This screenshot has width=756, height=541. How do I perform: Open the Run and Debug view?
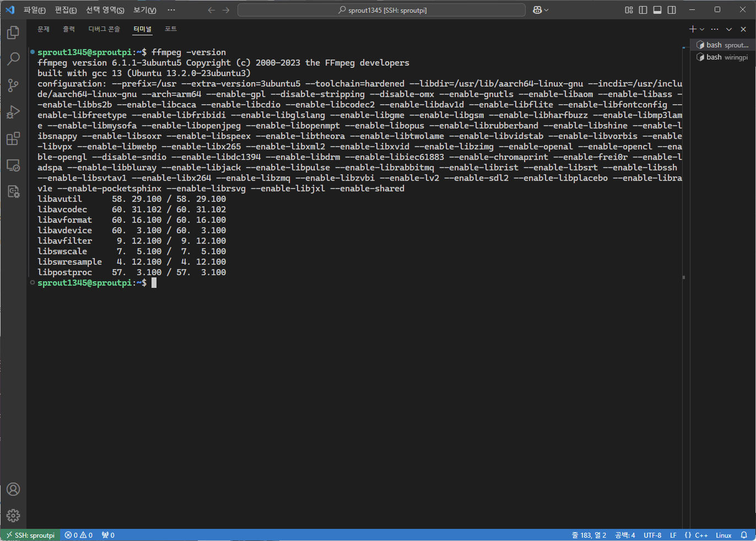(x=13, y=112)
